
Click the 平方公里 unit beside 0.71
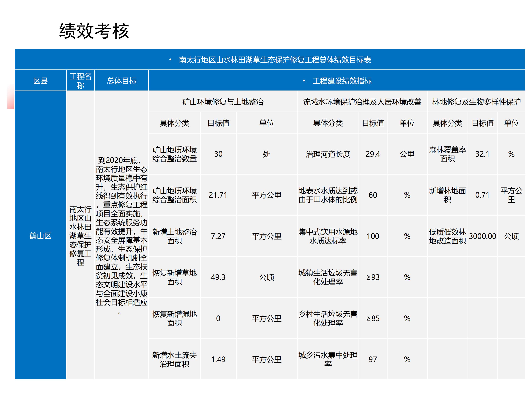[511, 195]
